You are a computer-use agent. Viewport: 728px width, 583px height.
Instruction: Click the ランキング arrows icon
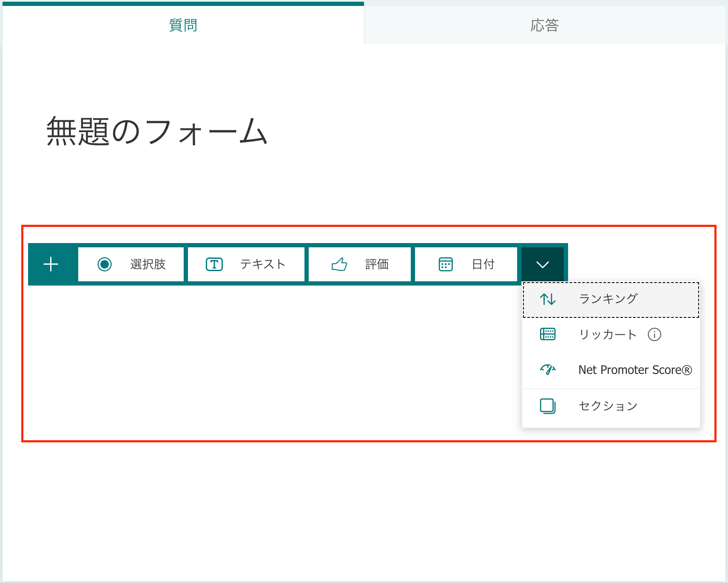click(x=548, y=299)
